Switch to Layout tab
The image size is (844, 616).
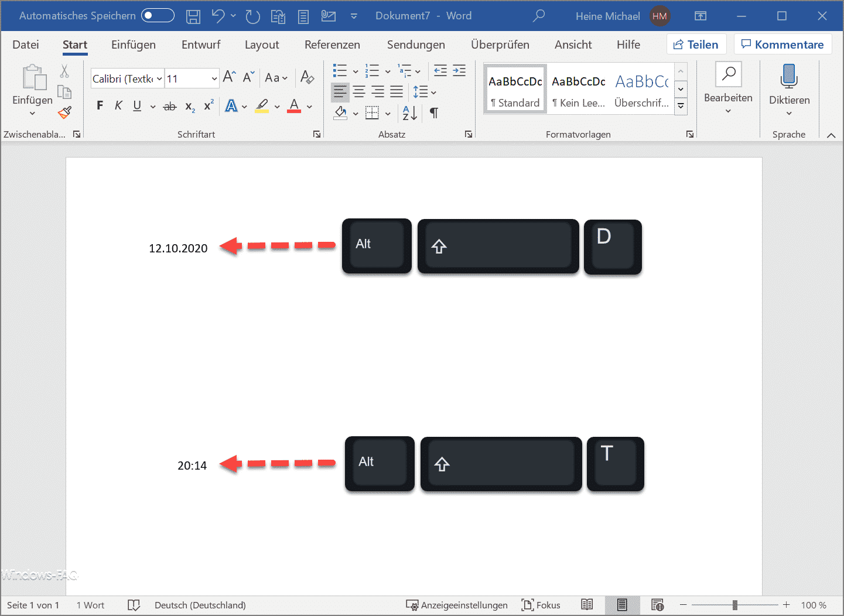pos(262,45)
